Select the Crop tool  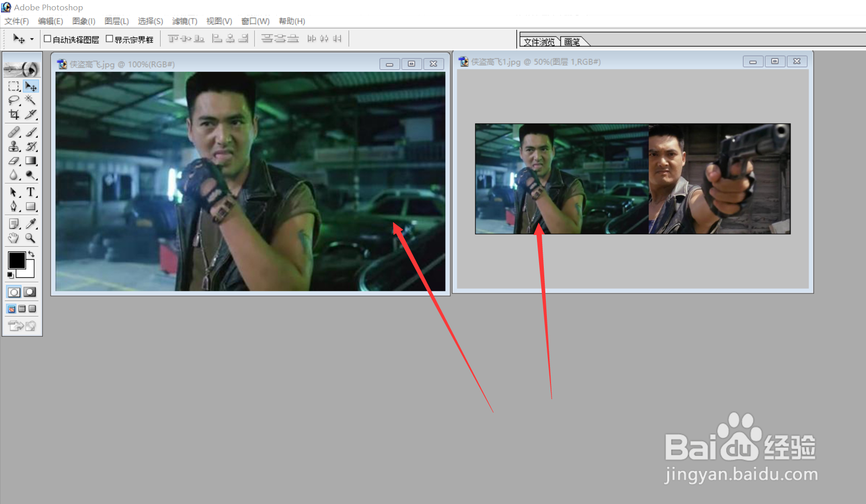click(x=14, y=114)
